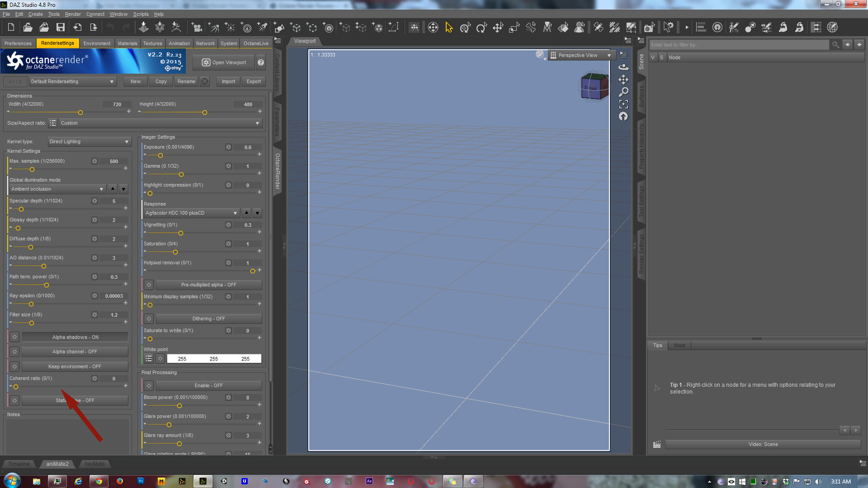This screenshot has width=868, height=488.
Task: Open the Kernel type Direct Lighting dropdown
Action: coord(89,141)
